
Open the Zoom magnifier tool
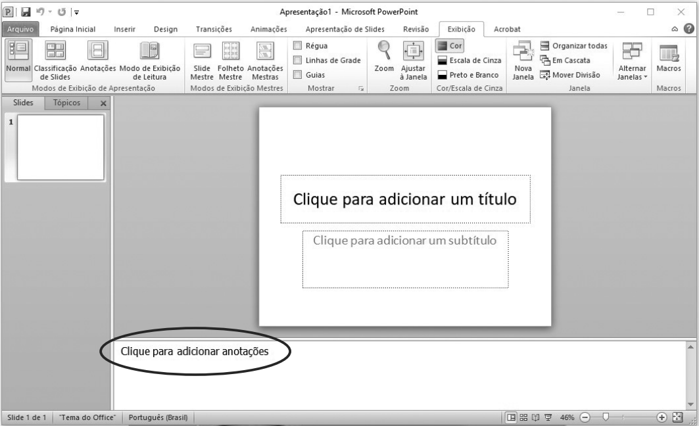click(384, 56)
